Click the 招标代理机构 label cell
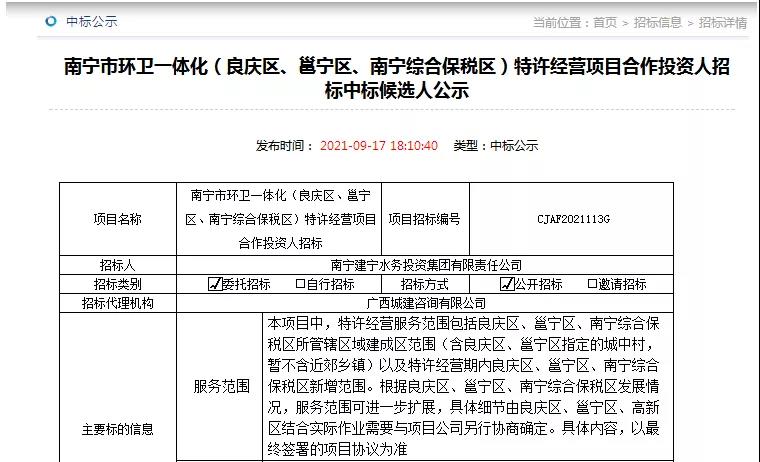Screen dimensions: 760x462 118,303
